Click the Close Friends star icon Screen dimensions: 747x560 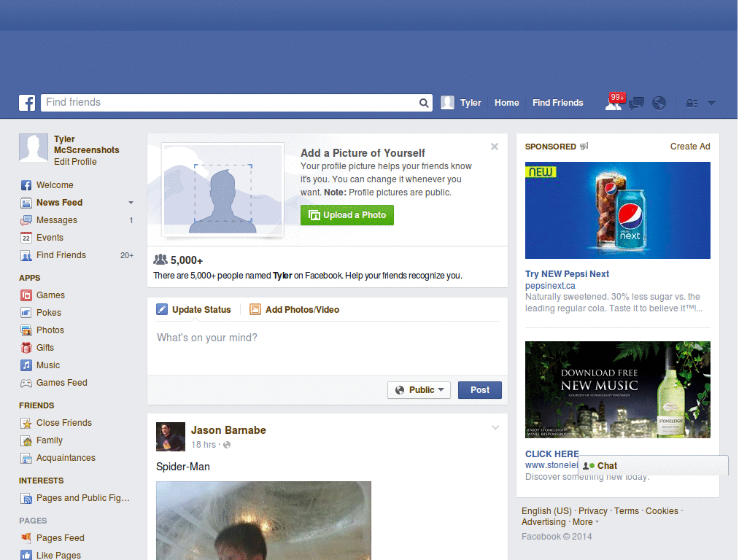[26, 423]
